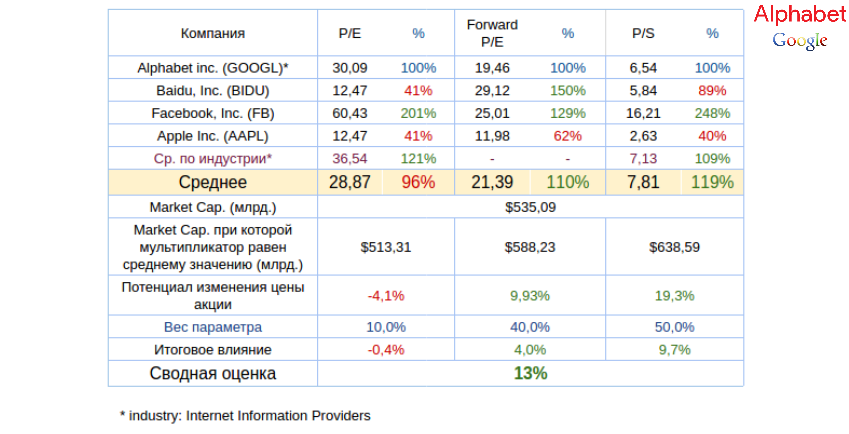Open the Ср. по индустрии link
Image resolution: width=849 pixels, height=434 pixels.
tap(212, 158)
